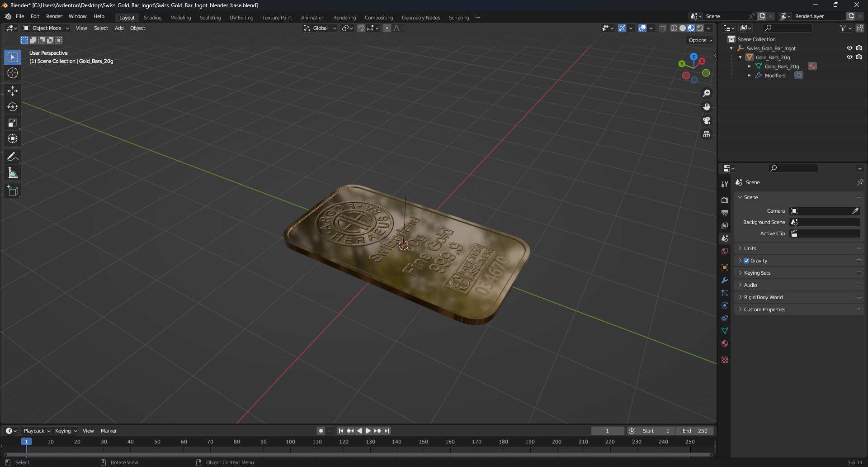Switch to solid viewport shading
The width and height of the screenshot is (868, 467).
[683, 28]
